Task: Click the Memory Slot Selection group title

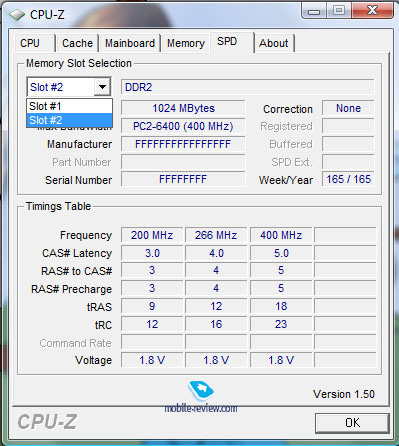Action: [x=79, y=63]
